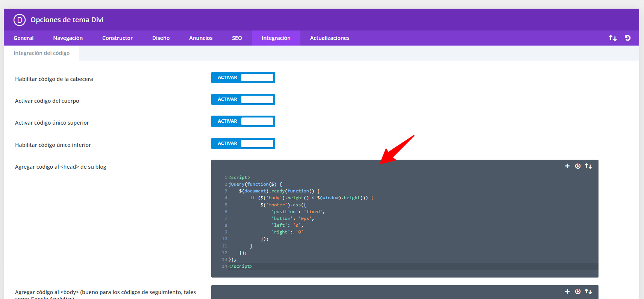Click code line "'position': 'fixed',"
Viewport: 644px width, 299px height.
pyautogui.click(x=298, y=212)
